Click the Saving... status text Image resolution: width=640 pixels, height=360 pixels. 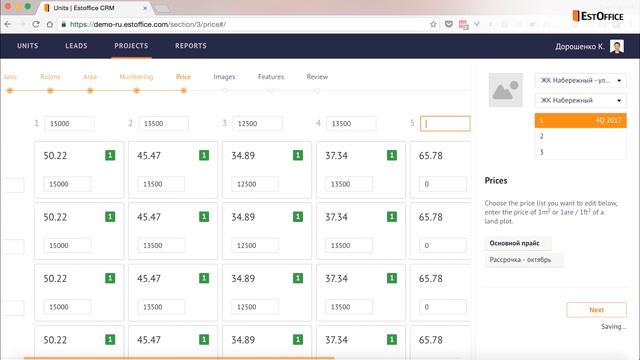[x=613, y=327]
